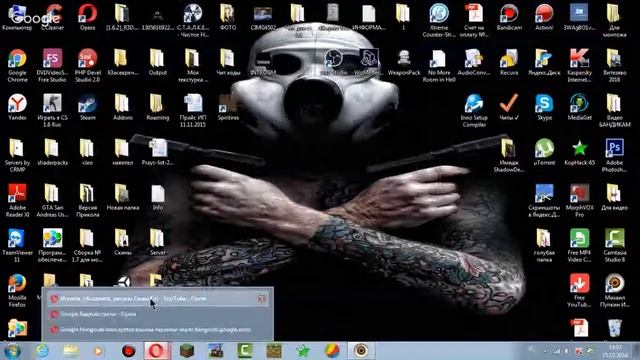Select the Яндекс.Диск desktop icon
This screenshot has width=640, height=360.
[544, 62]
